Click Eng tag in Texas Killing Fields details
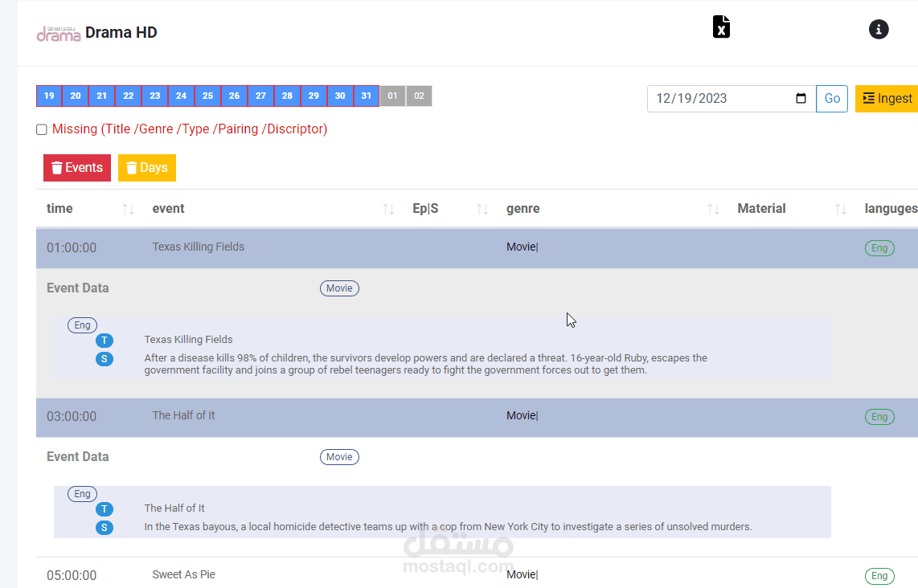The height and width of the screenshot is (588, 918). coord(83,325)
